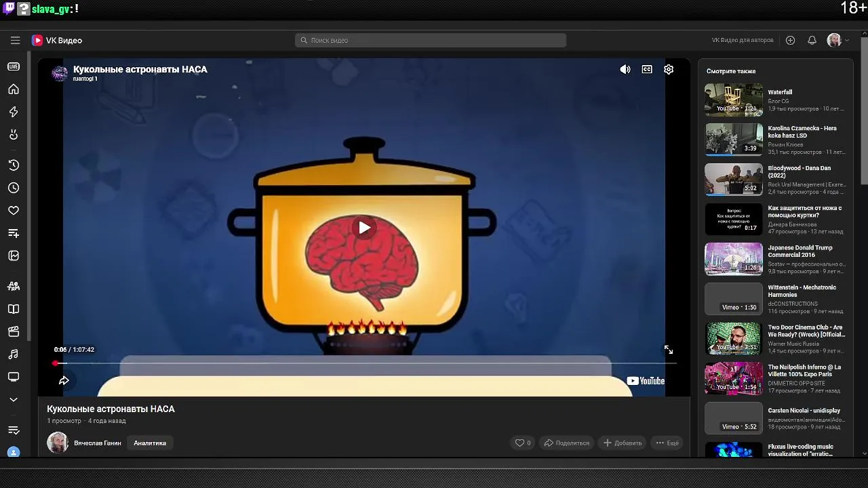Image resolution: width=868 pixels, height=488 pixels.
Task: Open the music note icon in sidebar
Action: pyautogui.click(x=14, y=354)
